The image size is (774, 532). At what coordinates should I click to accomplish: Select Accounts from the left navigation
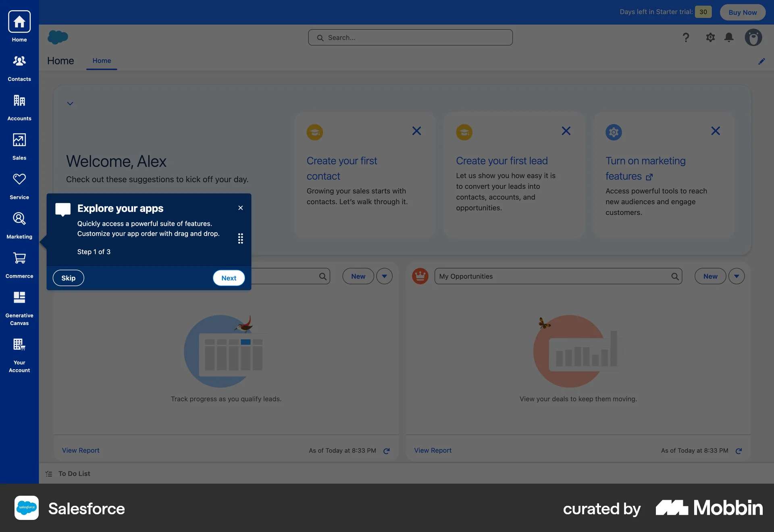pos(19,107)
